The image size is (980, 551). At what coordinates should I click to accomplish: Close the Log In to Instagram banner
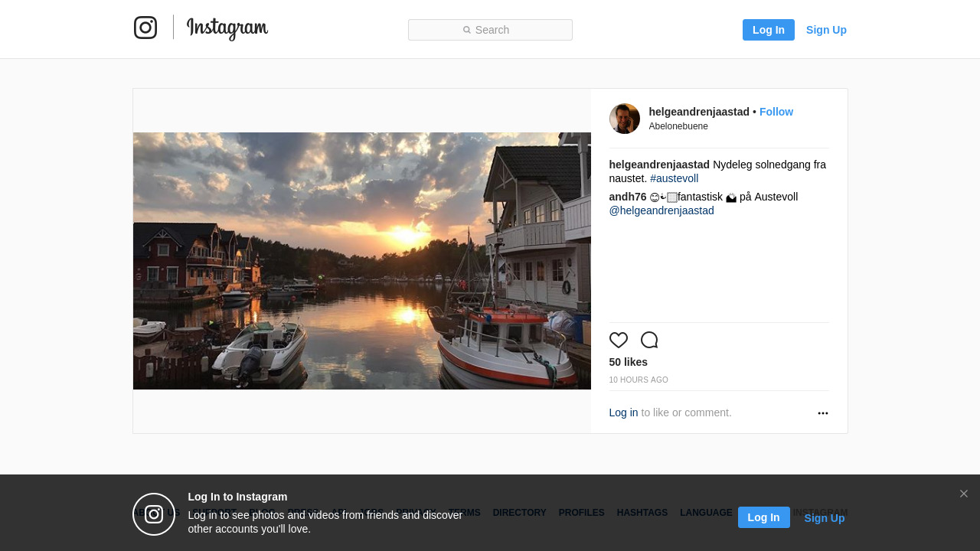(964, 494)
